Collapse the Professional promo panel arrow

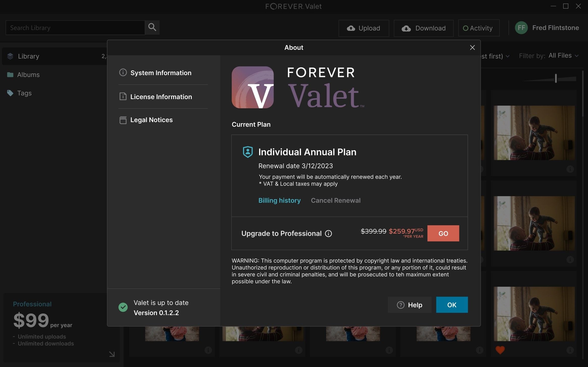pos(112,354)
